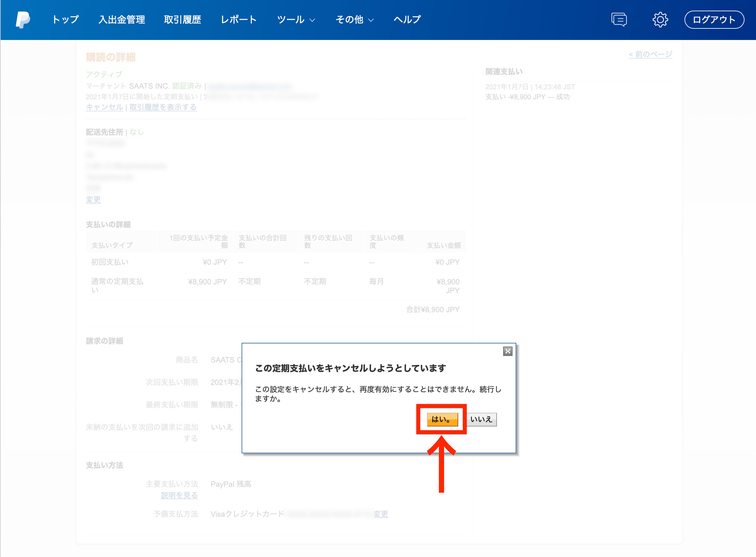The image size is (756, 557).
Task: Click 変更 link under shipping address
Action: pos(93,200)
